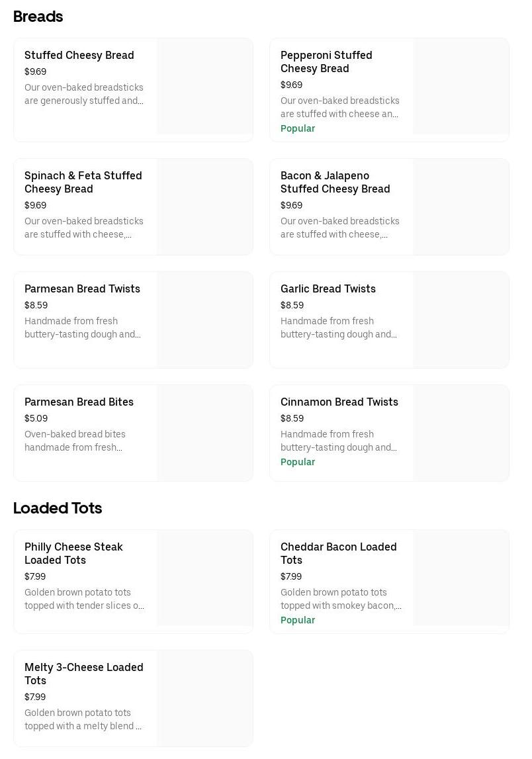Open Spinach & Feta Stuffed Cheesy Bread
The height and width of the screenshot is (759, 532).
click(x=83, y=182)
